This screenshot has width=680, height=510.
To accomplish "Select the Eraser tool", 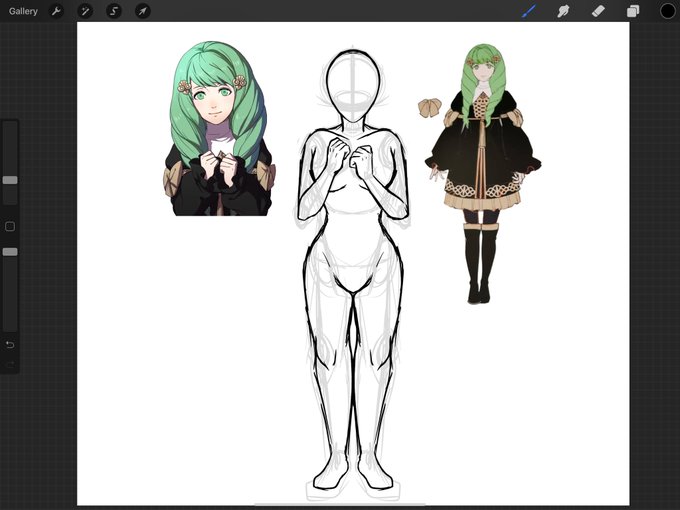I will (x=598, y=11).
